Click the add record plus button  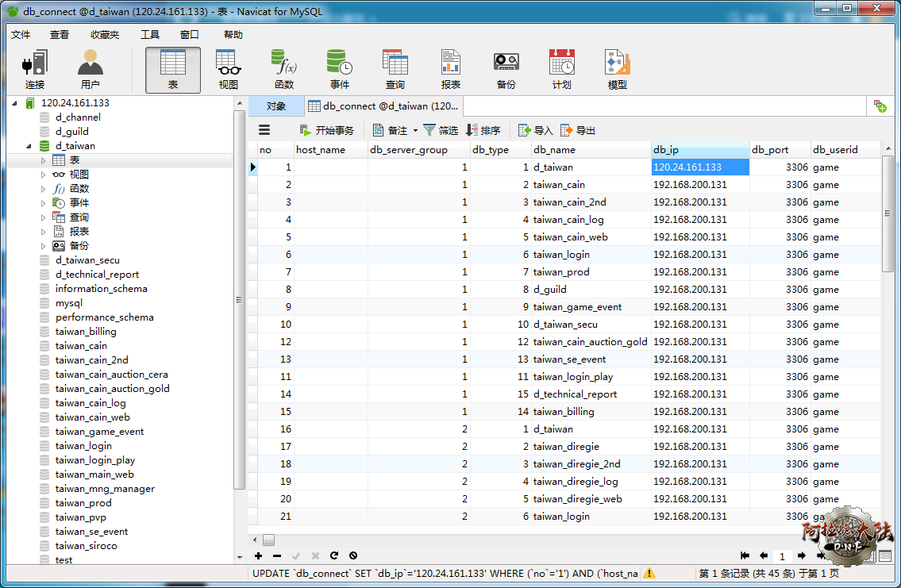(258, 555)
